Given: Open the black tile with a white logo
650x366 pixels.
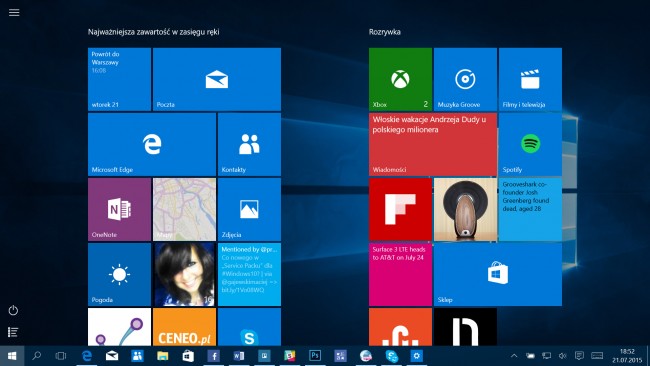Looking at the screenshot, I should click(465, 327).
